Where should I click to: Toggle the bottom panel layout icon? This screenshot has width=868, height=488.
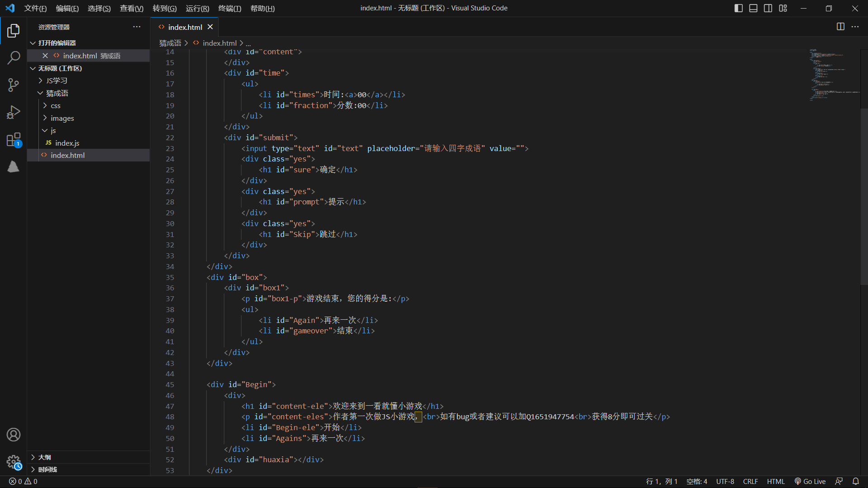coord(753,8)
